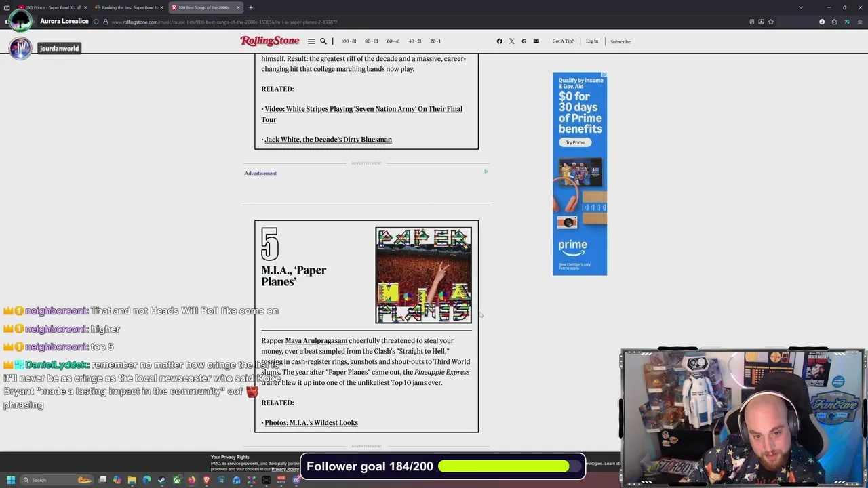Screen dimensions: 868x488
Task: Open the Maya Arulpragasam artist link
Action: (316, 341)
